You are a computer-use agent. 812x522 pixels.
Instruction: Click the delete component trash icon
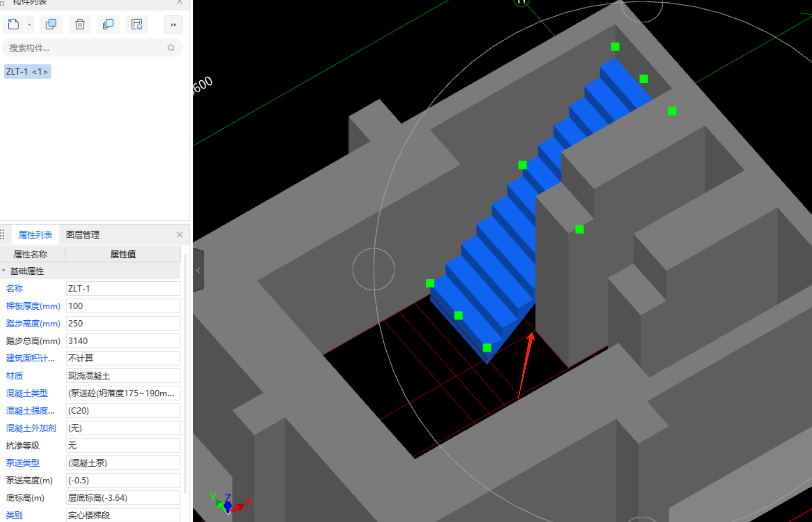80,24
